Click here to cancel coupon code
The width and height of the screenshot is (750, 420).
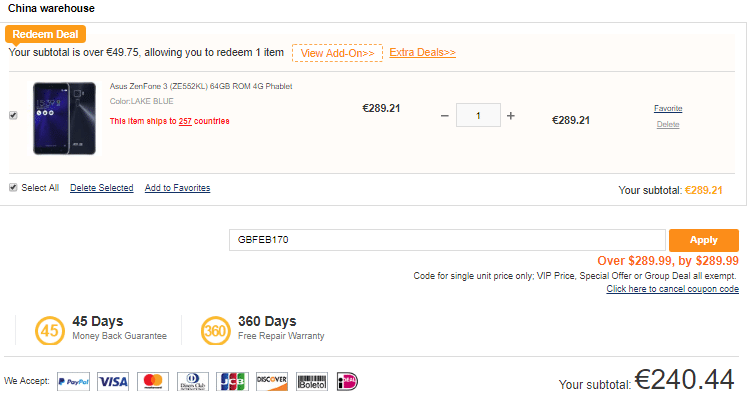click(672, 289)
